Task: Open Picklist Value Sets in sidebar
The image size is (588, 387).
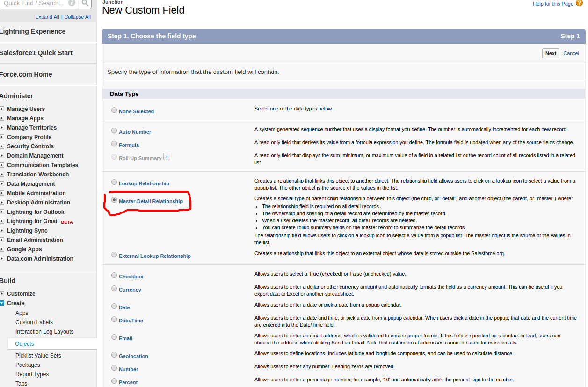Action: tap(38, 356)
